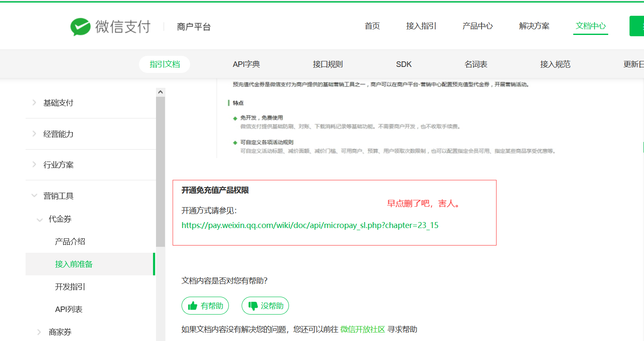Click the 文档内容是否对您有帮助? text
The width and height of the screenshot is (644, 341).
(224, 280)
